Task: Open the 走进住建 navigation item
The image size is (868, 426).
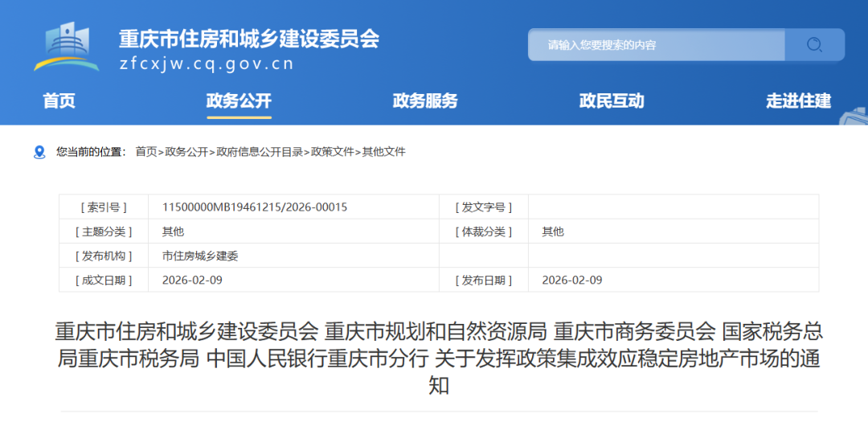Action: pyautogui.click(x=798, y=101)
